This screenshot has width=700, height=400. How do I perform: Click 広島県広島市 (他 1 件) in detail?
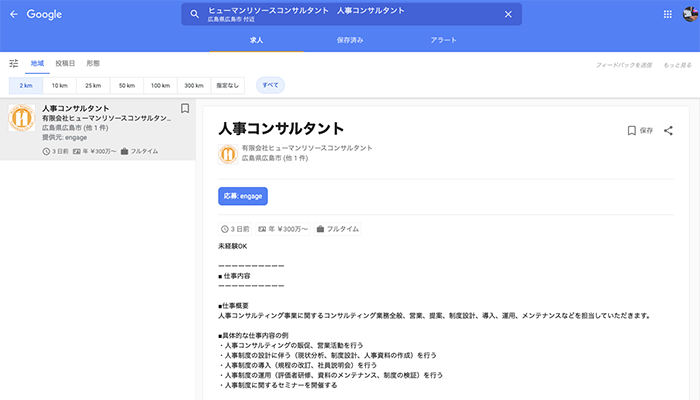point(275,158)
